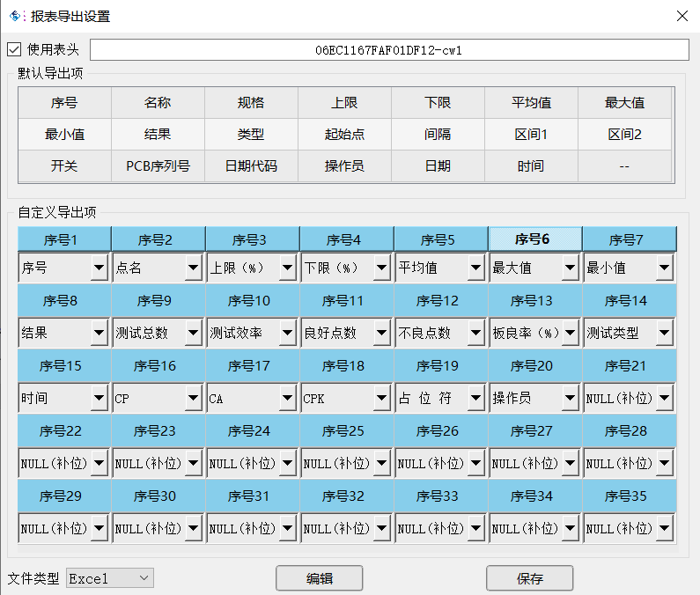Select the highlighted 序号6 column header
Image resolution: width=700 pixels, height=595 pixels.
pos(534,239)
